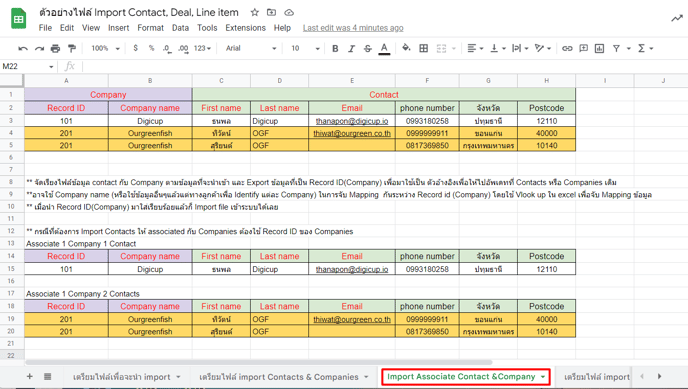Select the Paint format tool
Viewport: 688px width, 389px height.
click(72, 48)
